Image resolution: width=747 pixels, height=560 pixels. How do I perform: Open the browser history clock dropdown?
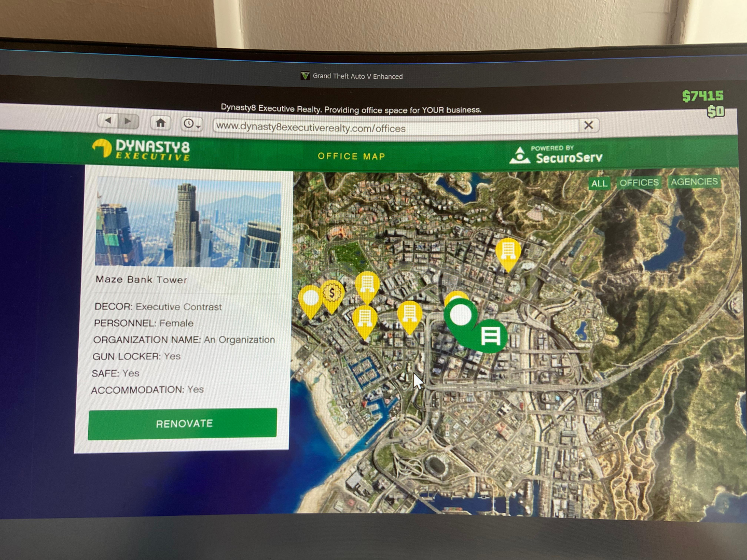tap(191, 123)
